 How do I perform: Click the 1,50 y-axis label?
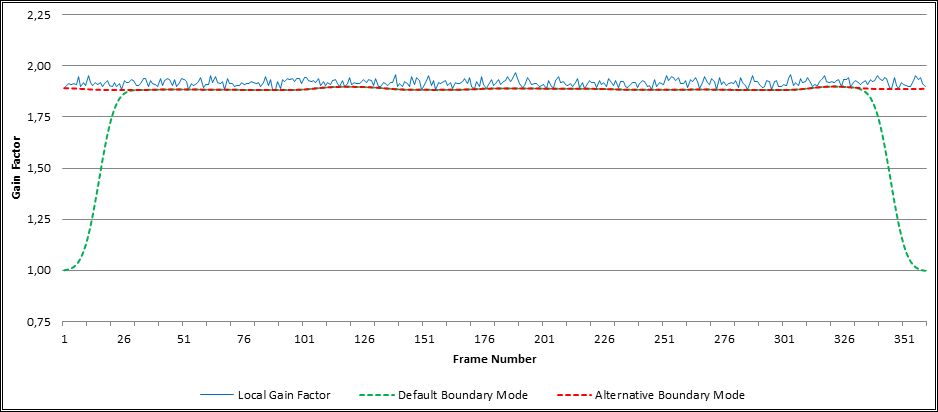pos(39,168)
